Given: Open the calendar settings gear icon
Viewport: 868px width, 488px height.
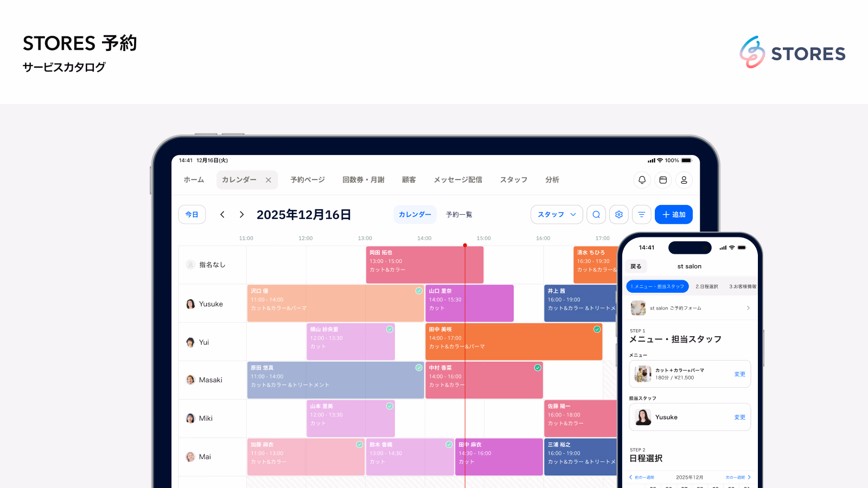Looking at the screenshot, I should pos(618,214).
